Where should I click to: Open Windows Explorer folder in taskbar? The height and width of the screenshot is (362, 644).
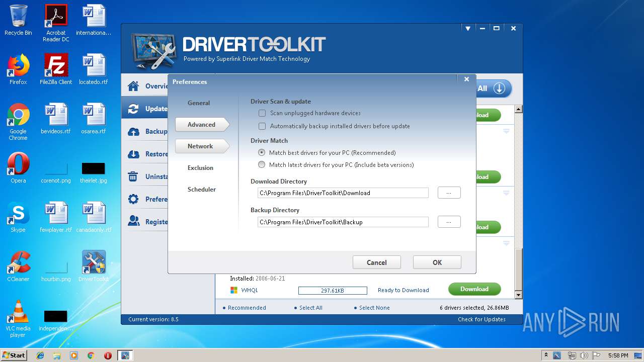click(57, 355)
